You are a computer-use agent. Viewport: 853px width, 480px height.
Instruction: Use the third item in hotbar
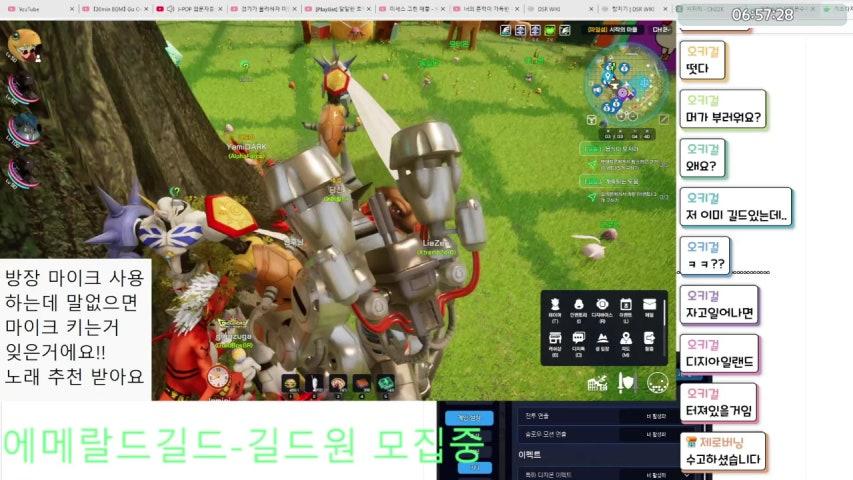[x=338, y=384]
